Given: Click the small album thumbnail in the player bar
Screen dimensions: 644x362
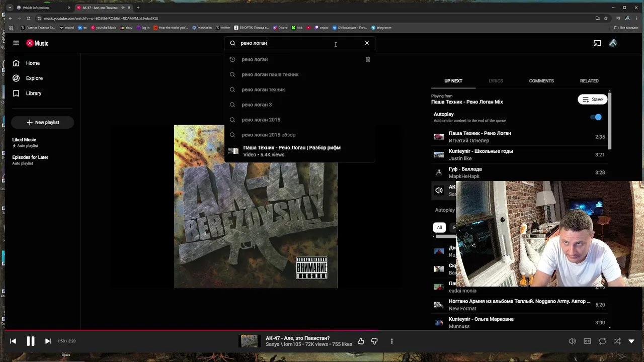Looking at the screenshot, I should 249,341.
